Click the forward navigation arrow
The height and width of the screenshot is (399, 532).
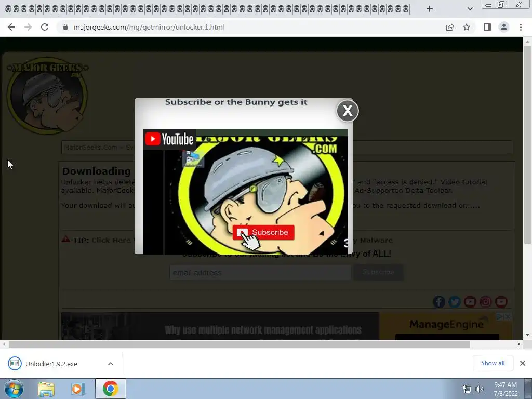coord(28,27)
